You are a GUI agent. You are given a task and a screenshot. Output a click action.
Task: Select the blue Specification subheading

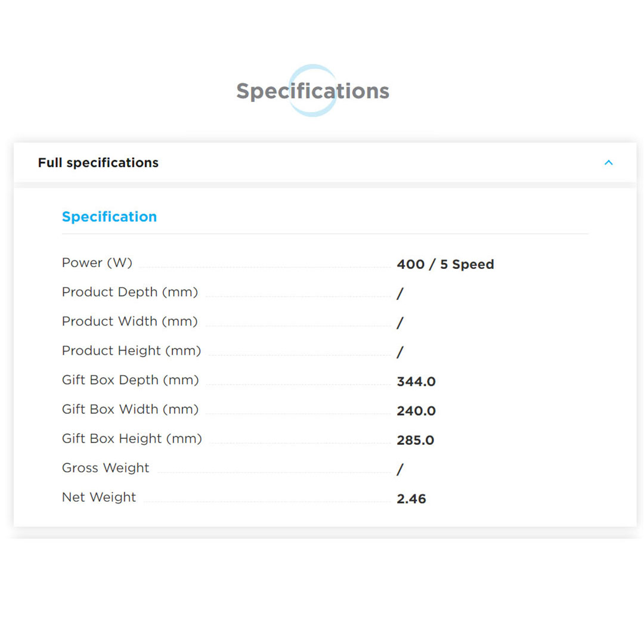click(109, 216)
